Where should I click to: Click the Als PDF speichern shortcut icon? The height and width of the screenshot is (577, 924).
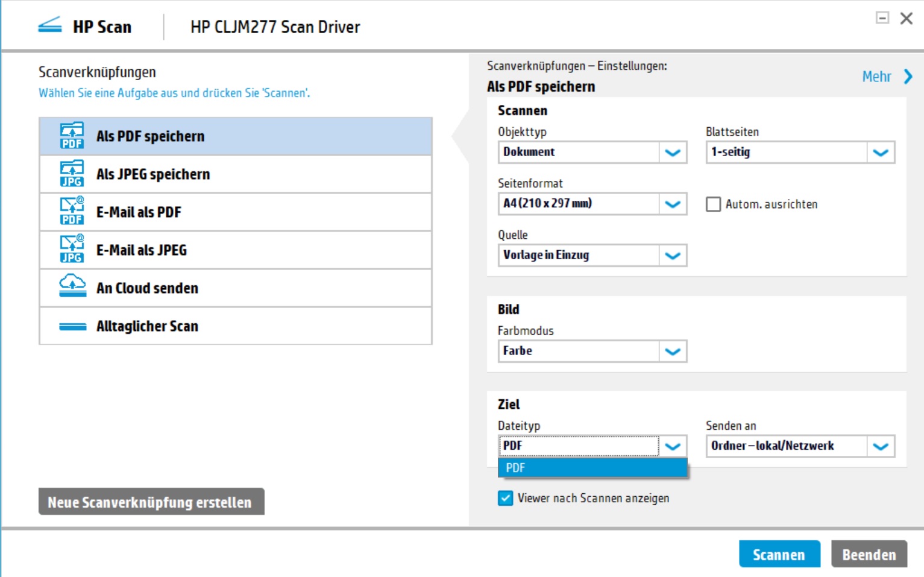point(71,136)
